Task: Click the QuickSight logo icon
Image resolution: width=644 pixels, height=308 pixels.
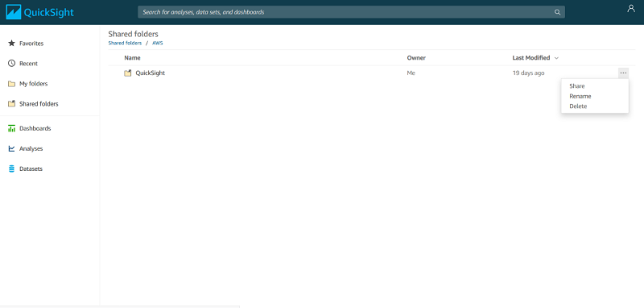Action: click(14, 12)
